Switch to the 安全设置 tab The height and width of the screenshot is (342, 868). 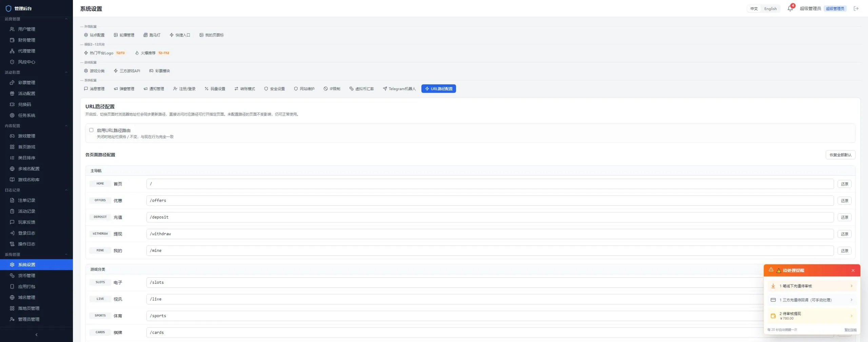coord(275,89)
